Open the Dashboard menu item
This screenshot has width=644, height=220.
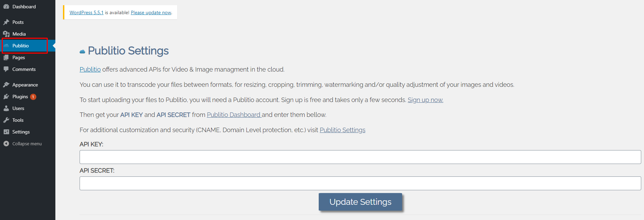(x=28, y=7)
